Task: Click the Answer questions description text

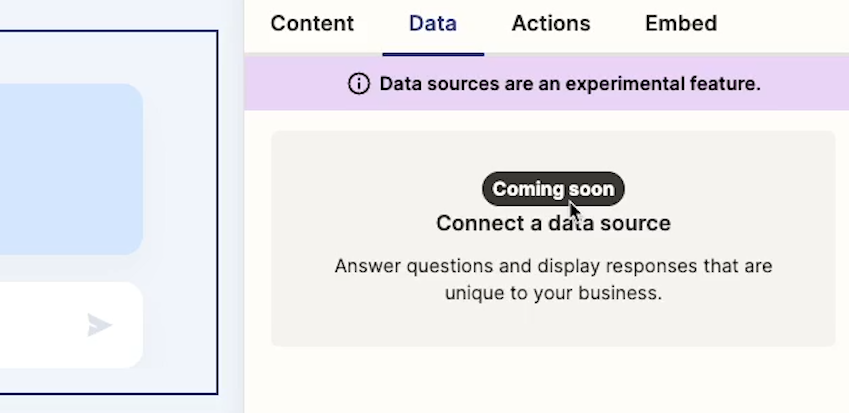Action: (553, 279)
